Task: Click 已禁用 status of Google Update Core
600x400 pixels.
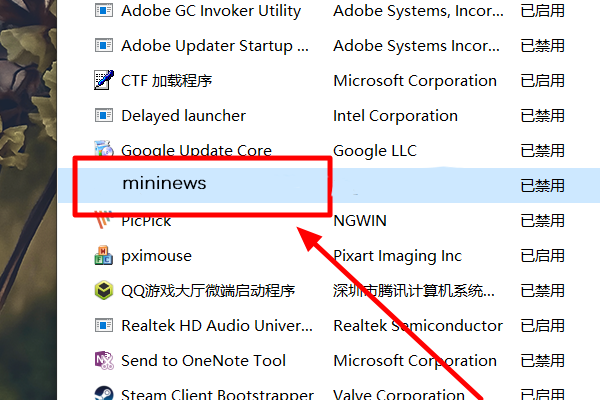Action: pos(543,151)
